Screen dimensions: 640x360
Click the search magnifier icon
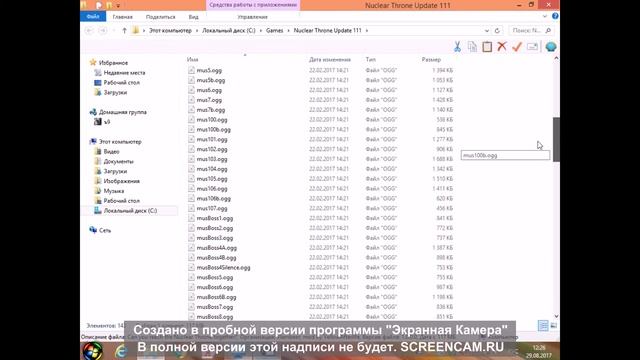[x=548, y=31]
